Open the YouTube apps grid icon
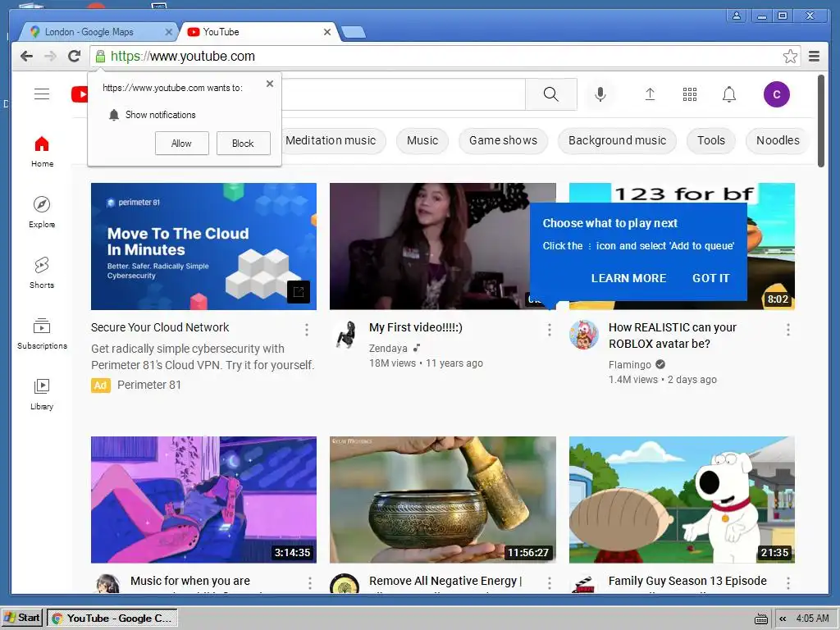 pyautogui.click(x=689, y=95)
